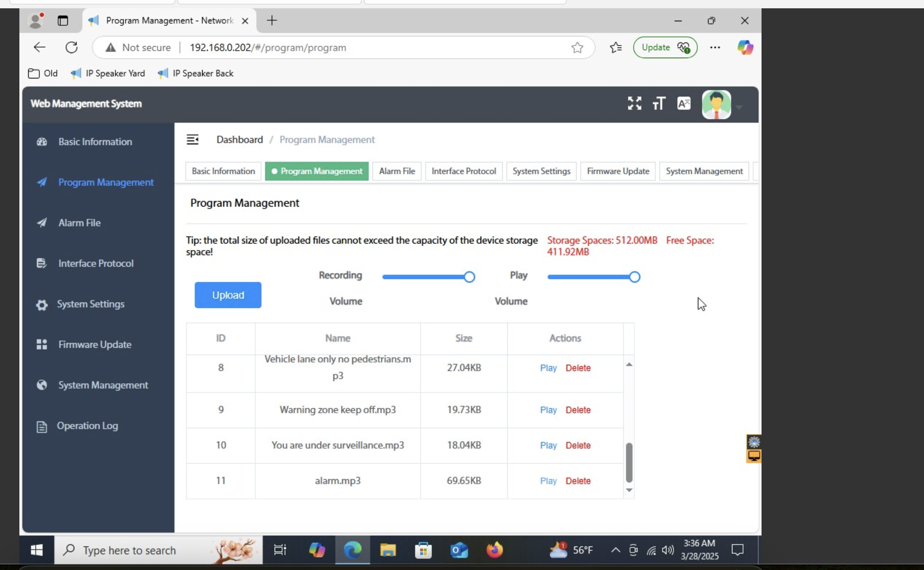
Task: Switch to the Basic Information tab
Action: pyautogui.click(x=223, y=171)
